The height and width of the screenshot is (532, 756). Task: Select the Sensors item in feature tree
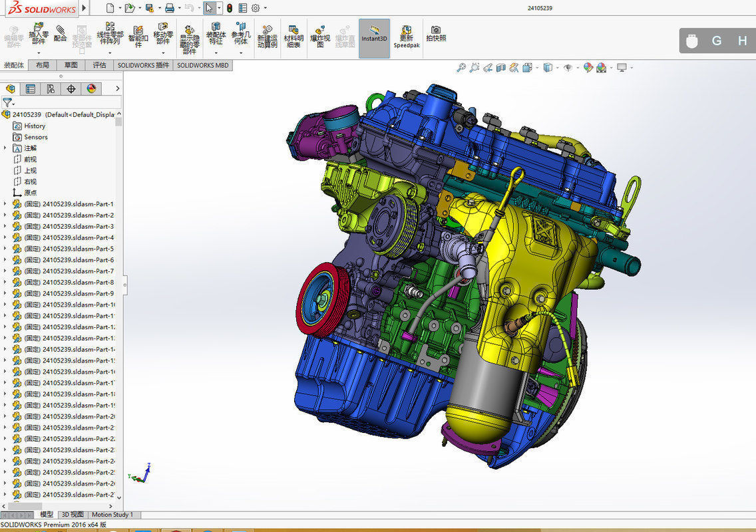[36, 137]
